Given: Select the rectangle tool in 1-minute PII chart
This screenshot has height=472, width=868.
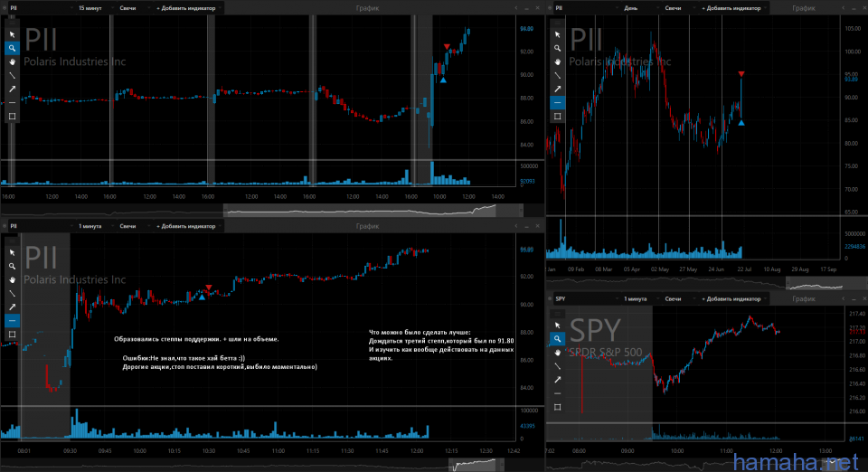Looking at the screenshot, I should [12, 335].
